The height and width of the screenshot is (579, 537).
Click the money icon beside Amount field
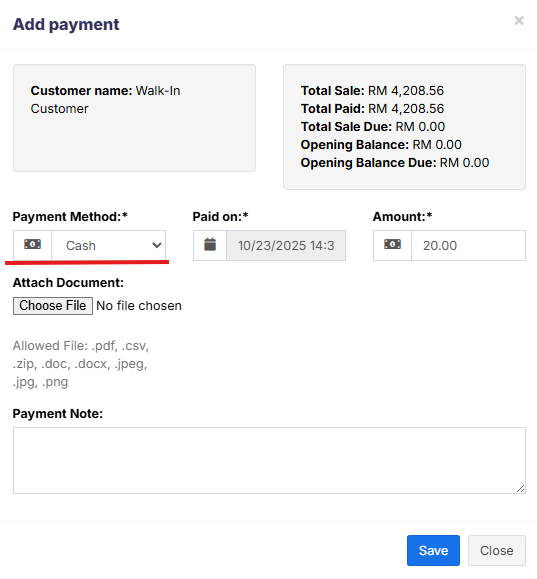click(x=392, y=244)
